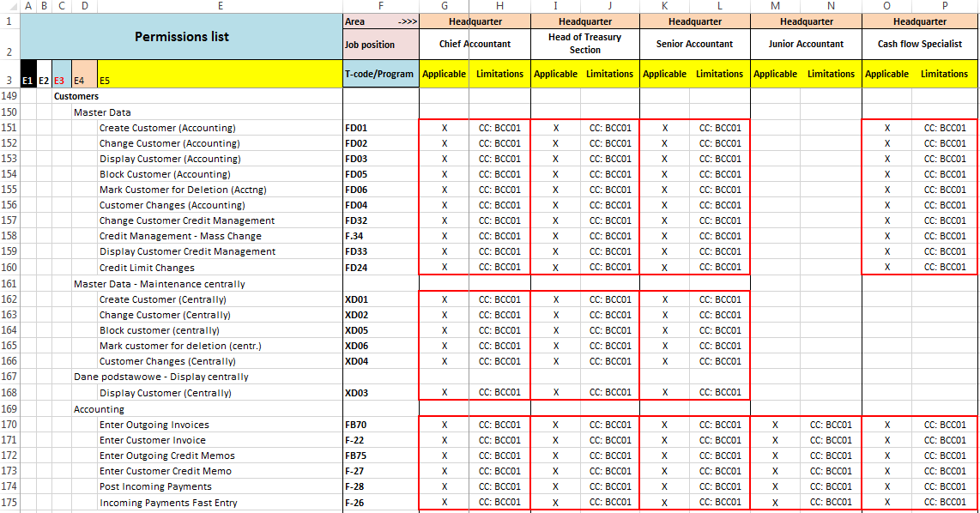Click the Junior Accountant Limitations header

pyautogui.click(x=830, y=74)
